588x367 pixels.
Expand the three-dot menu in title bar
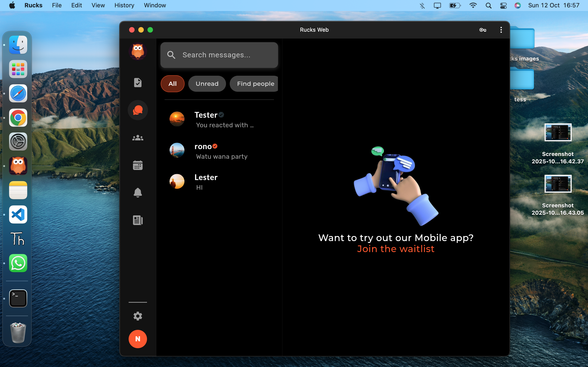[501, 30]
